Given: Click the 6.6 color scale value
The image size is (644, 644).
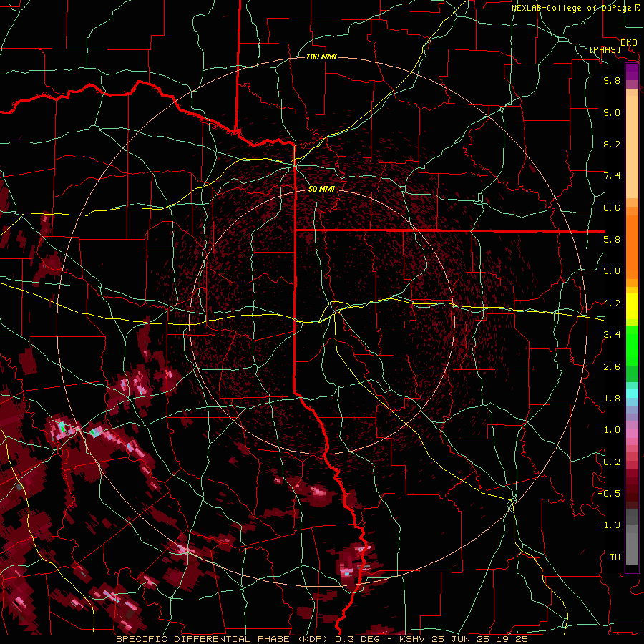Looking at the screenshot, I should tap(612, 208).
